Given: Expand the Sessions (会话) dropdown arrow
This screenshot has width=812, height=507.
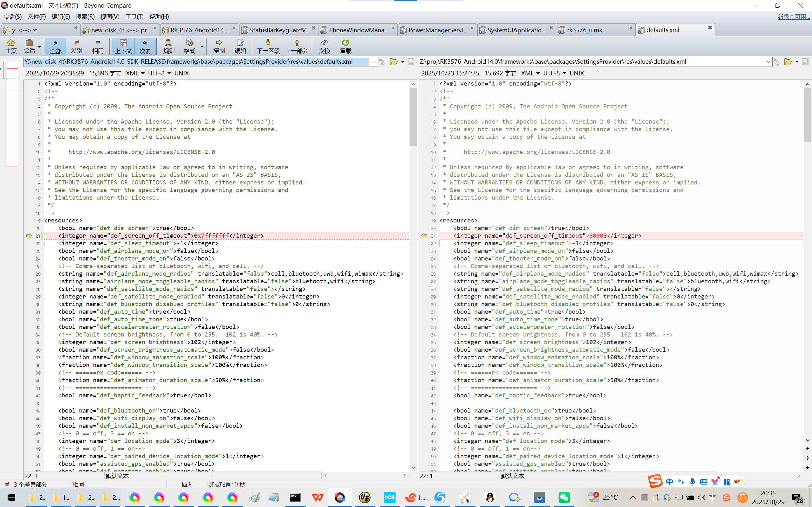Looking at the screenshot, I should click(x=40, y=46).
